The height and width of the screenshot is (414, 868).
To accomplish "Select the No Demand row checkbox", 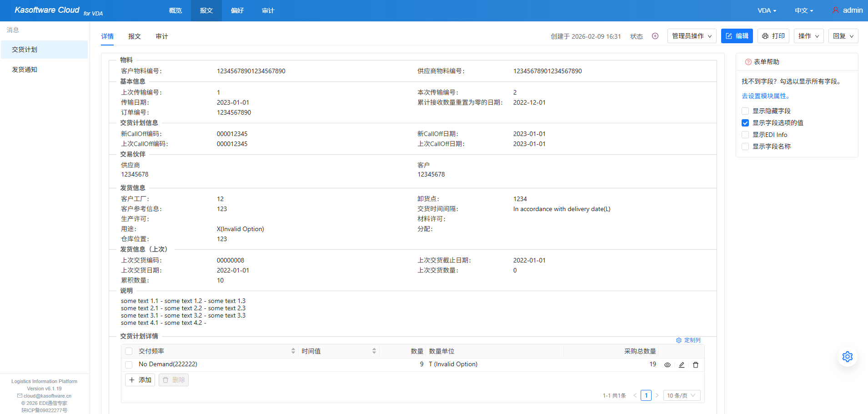I will click(x=129, y=365).
